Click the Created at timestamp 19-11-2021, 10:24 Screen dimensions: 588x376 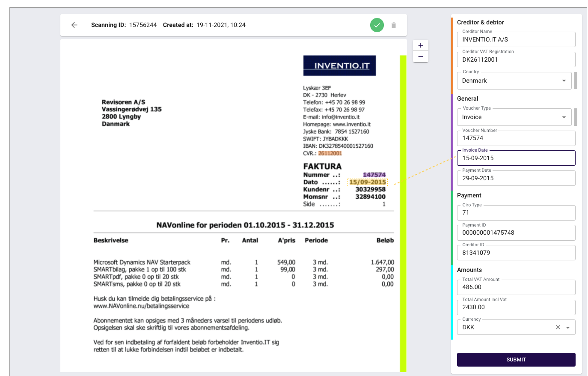[x=221, y=25]
